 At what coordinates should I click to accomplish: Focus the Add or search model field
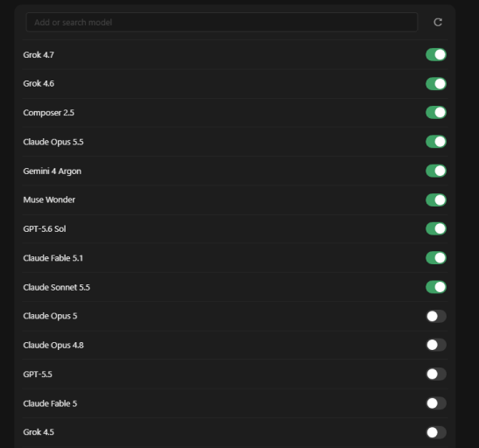(x=222, y=22)
